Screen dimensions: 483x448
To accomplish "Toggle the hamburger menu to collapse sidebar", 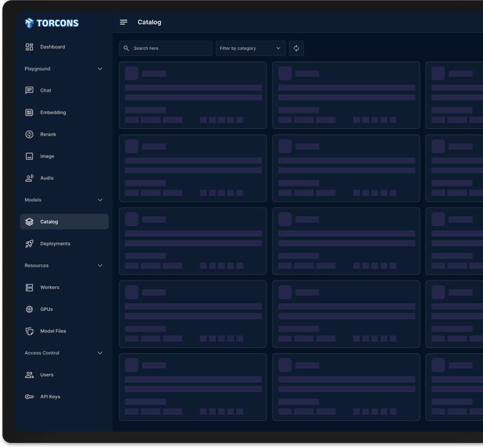I will click(x=123, y=22).
